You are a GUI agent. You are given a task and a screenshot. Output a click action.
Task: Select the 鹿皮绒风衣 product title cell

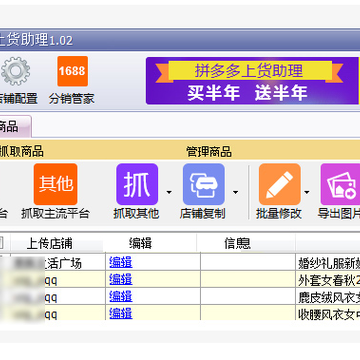[328, 296]
